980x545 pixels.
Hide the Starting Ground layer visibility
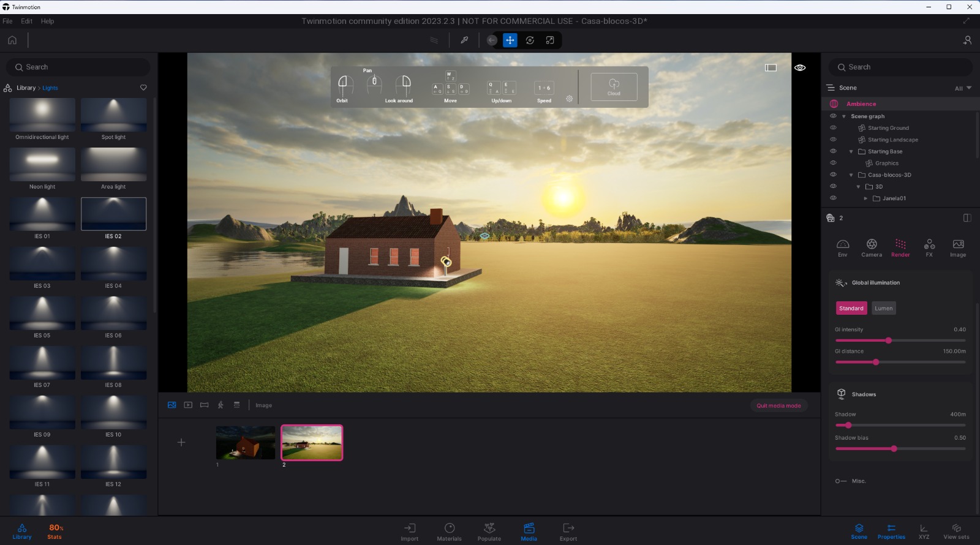[x=833, y=128]
